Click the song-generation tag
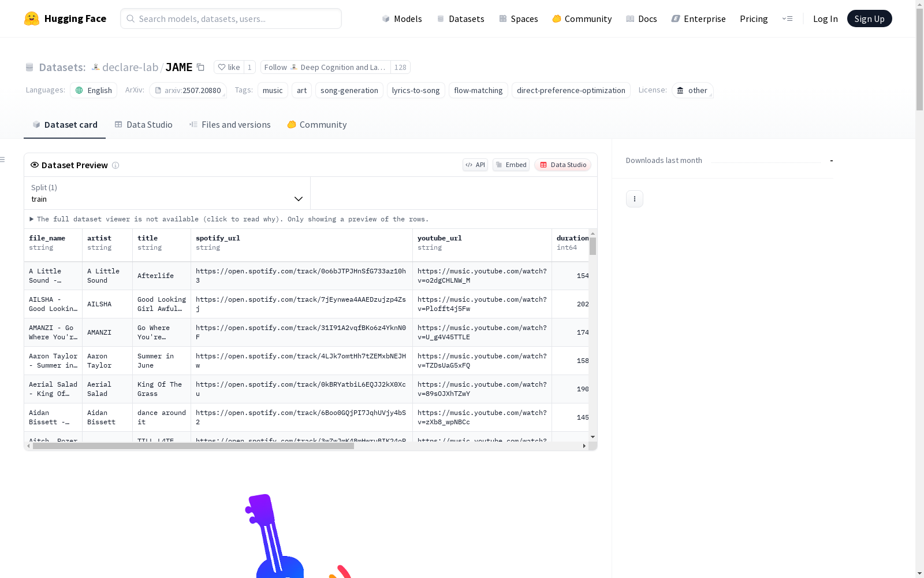The image size is (924, 578). pyautogui.click(x=349, y=90)
